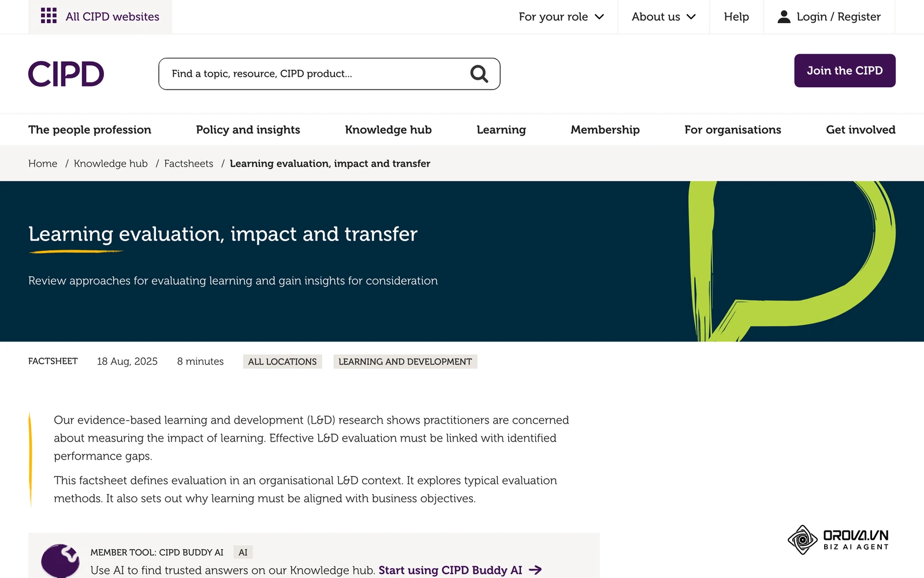The image size is (924, 578).
Task: Go to Home breadcrumb
Action: point(43,164)
